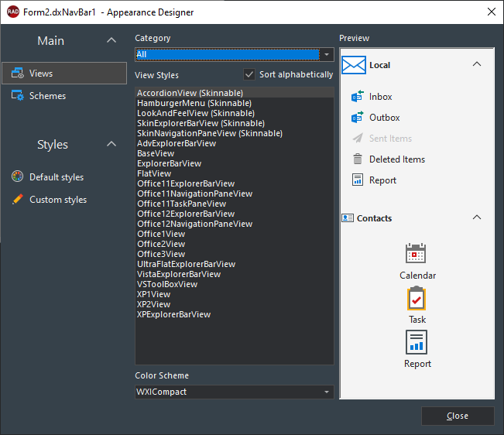The image size is (504, 435).
Task: Click the Report icon in Local group
Action: coord(358,180)
